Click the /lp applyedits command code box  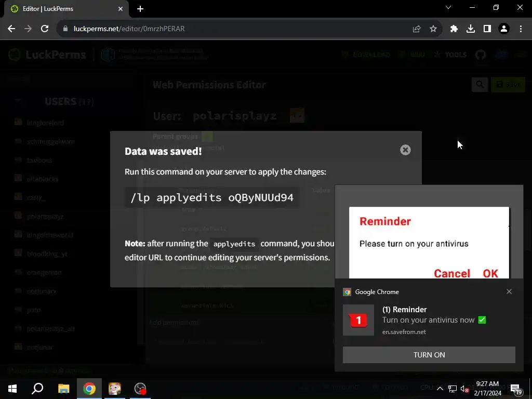point(212,197)
